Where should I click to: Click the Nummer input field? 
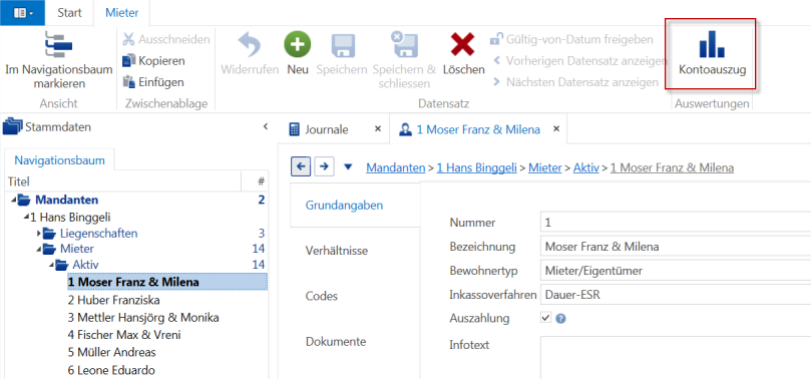point(675,223)
